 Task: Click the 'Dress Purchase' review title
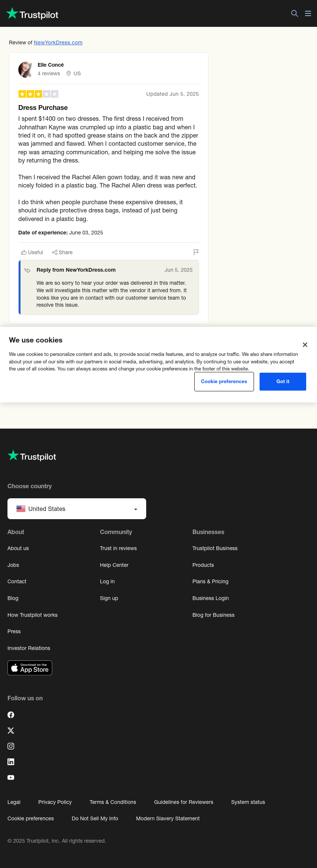43,108
